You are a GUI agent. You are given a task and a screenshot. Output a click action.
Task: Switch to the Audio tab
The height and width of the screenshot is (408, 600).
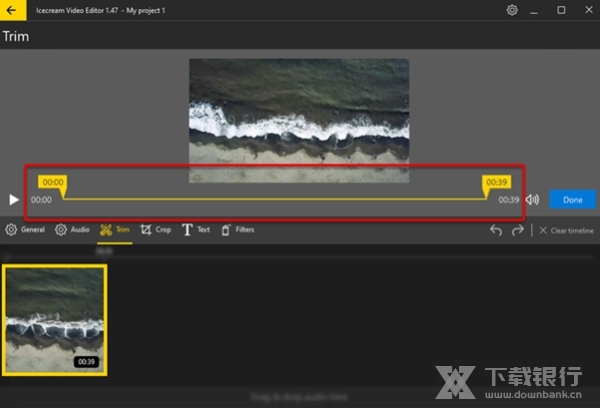(72, 230)
